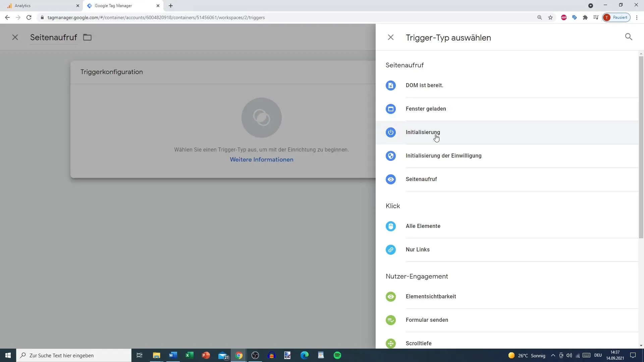Launch PowerPoint from the taskbar
The width and height of the screenshot is (644, 362).
click(206, 355)
